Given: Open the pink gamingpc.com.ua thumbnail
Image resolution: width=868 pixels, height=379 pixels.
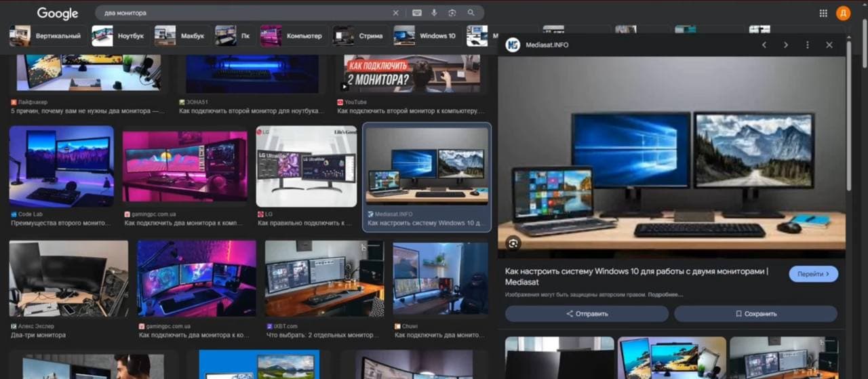Looking at the screenshot, I should click(x=185, y=167).
